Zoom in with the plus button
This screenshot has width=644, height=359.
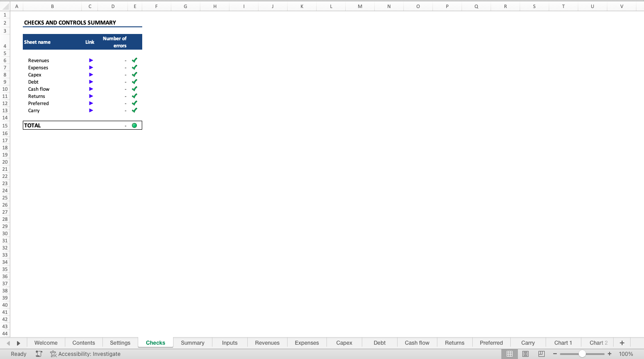[610, 354]
